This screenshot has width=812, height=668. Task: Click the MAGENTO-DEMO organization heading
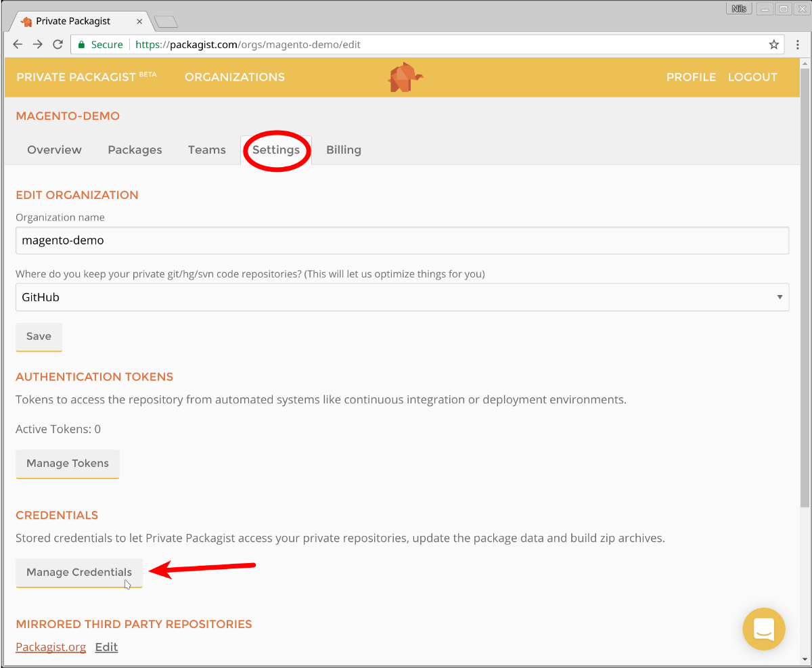tap(68, 116)
